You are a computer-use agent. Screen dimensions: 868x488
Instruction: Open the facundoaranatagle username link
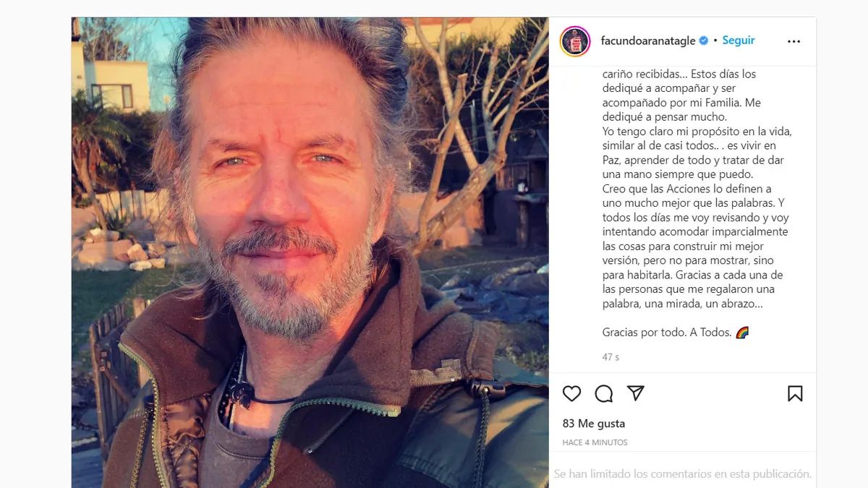coord(647,41)
